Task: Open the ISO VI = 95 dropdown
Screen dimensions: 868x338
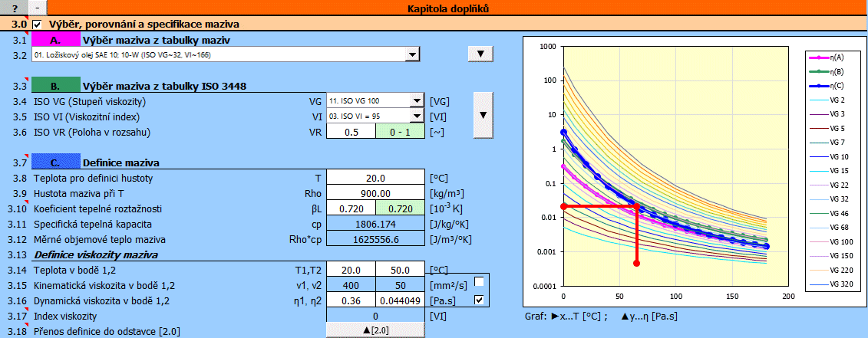Action: [x=416, y=116]
